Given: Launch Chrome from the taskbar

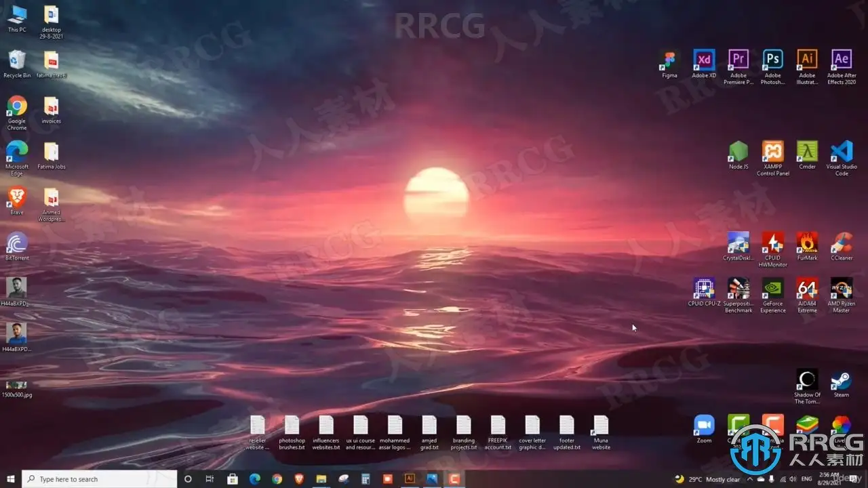Looking at the screenshot, I should (277, 479).
